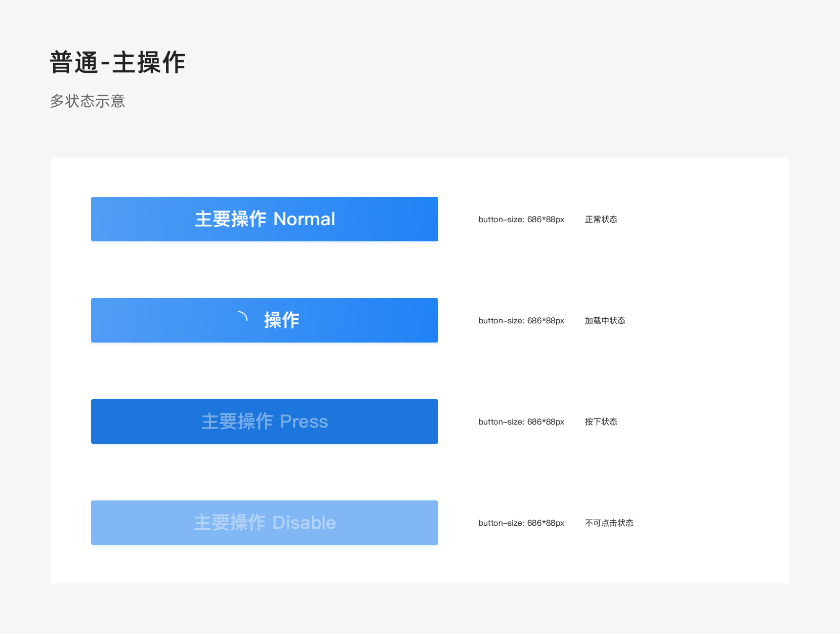Click the button-size text beside 不可点击状态
This screenshot has height=634, width=840.
point(521,523)
